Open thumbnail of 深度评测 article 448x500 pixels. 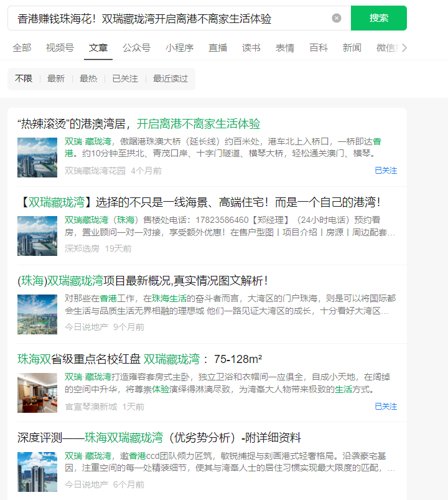pos(37,471)
